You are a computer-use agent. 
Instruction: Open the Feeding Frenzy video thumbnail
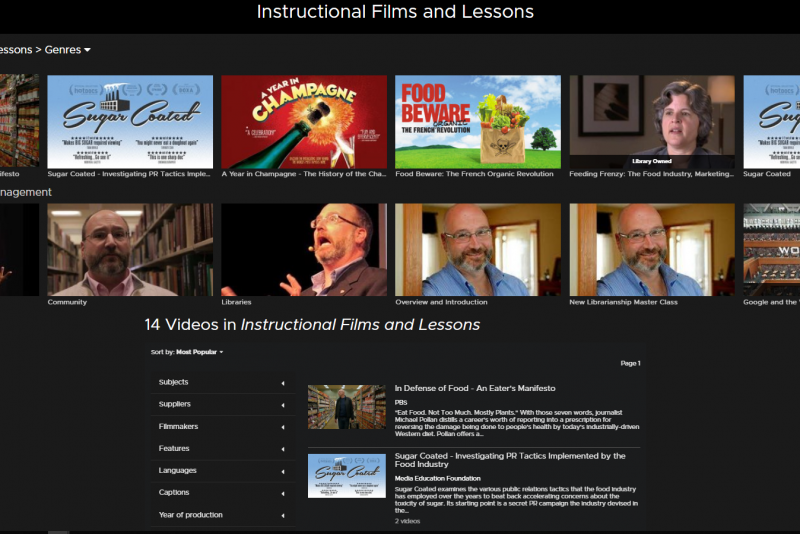652,122
